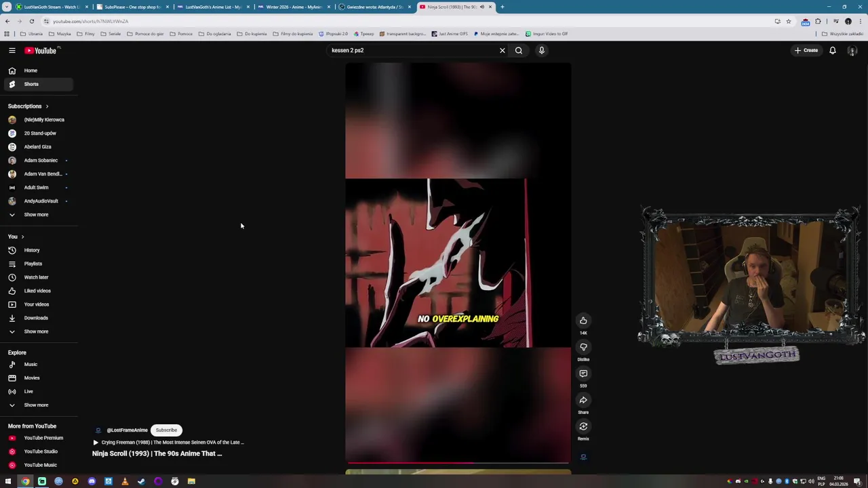Open Steam from the taskbar
Screen dimensions: 868x488
(x=141, y=481)
